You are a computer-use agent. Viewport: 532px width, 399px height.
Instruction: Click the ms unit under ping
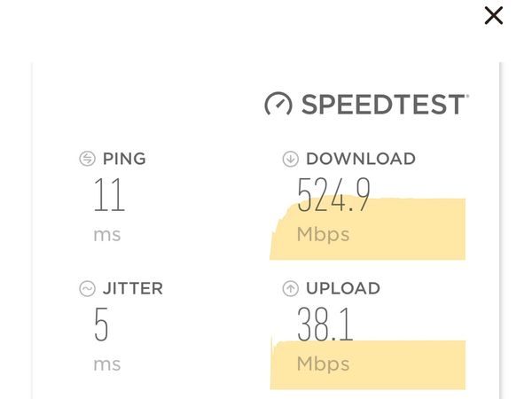coord(107,235)
